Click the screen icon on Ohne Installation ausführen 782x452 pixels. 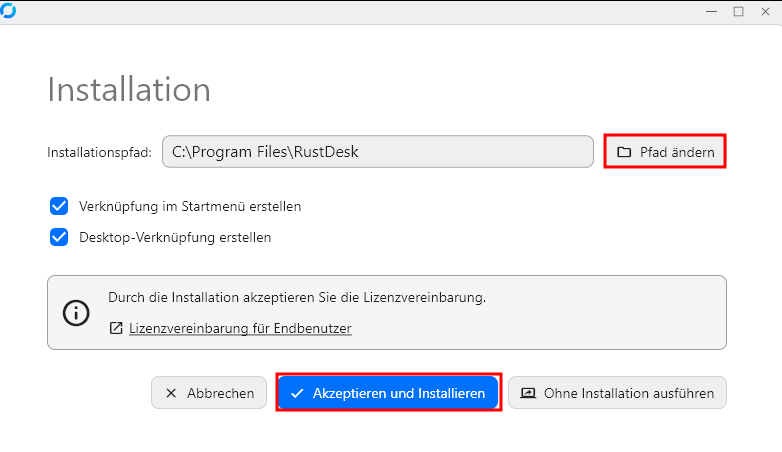pyautogui.click(x=528, y=393)
